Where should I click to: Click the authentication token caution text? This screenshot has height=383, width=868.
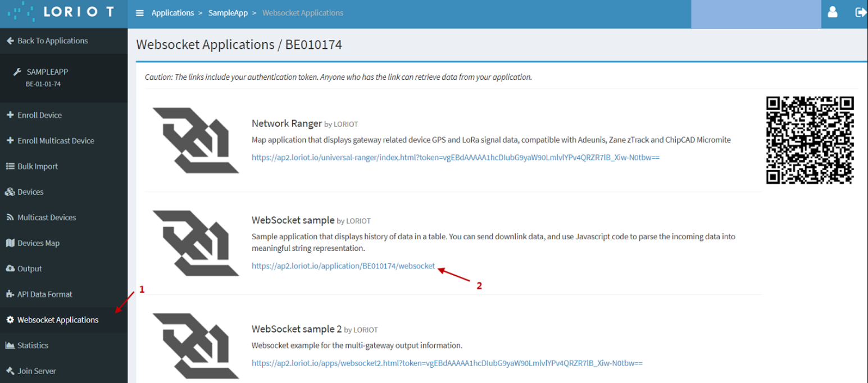pos(338,77)
